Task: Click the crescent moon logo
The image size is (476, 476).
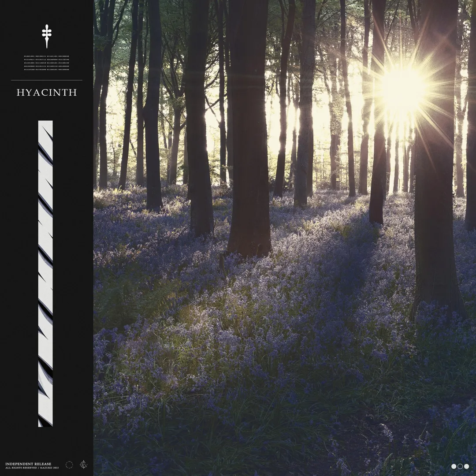Action: 83,465
